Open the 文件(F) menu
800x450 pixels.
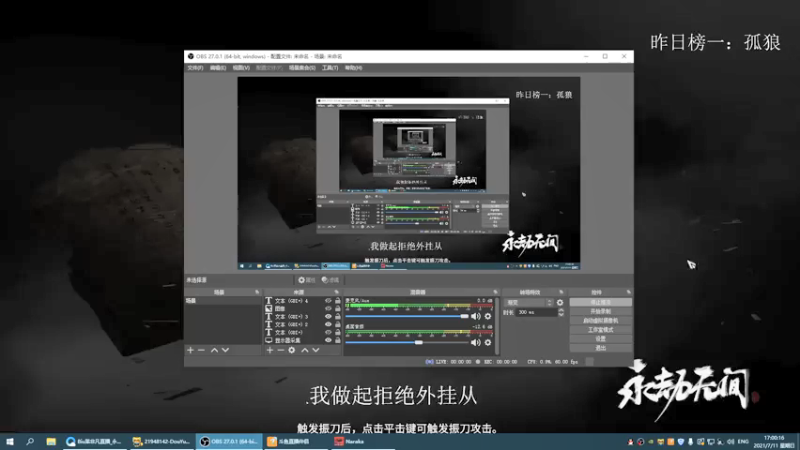pos(195,68)
